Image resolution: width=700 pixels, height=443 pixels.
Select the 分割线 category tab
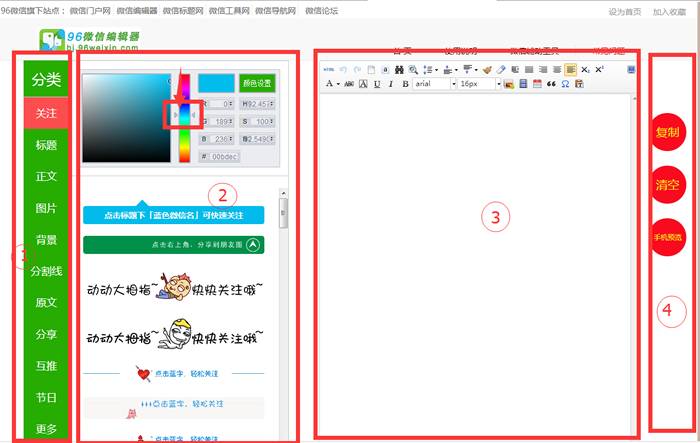click(x=46, y=271)
